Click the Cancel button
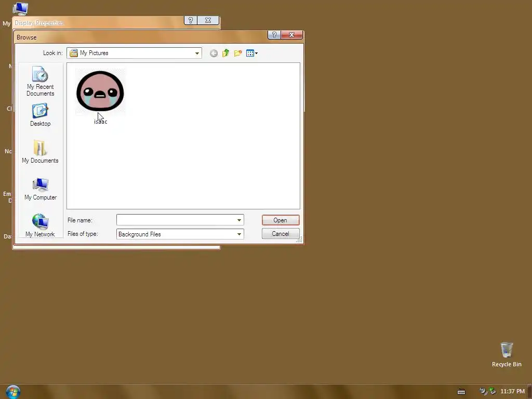 pyautogui.click(x=281, y=234)
